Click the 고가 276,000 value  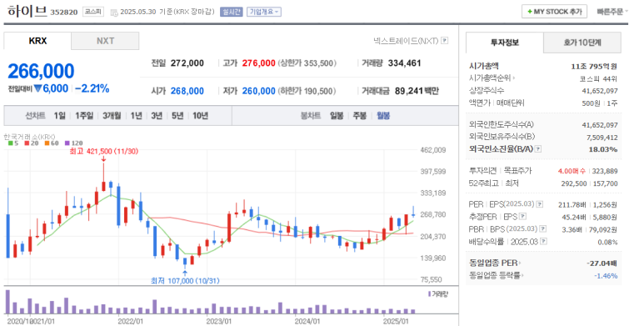coord(259,63)
